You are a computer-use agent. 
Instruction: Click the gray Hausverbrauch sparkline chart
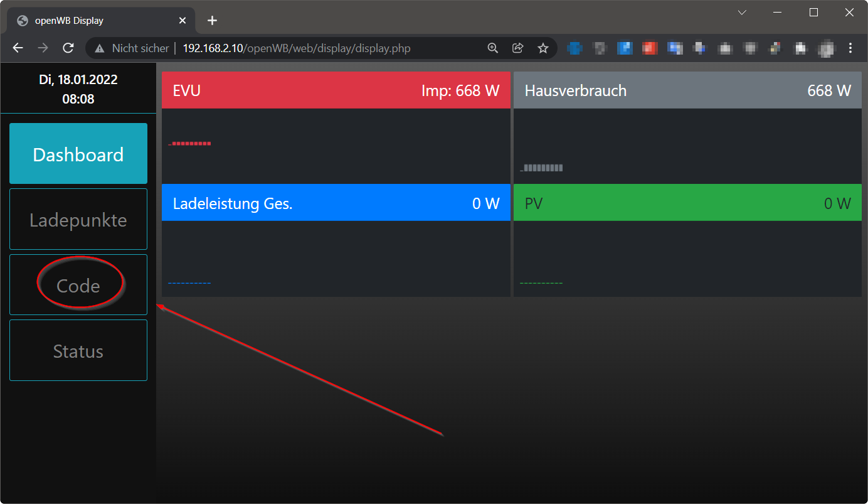click(x=541, y=168)
